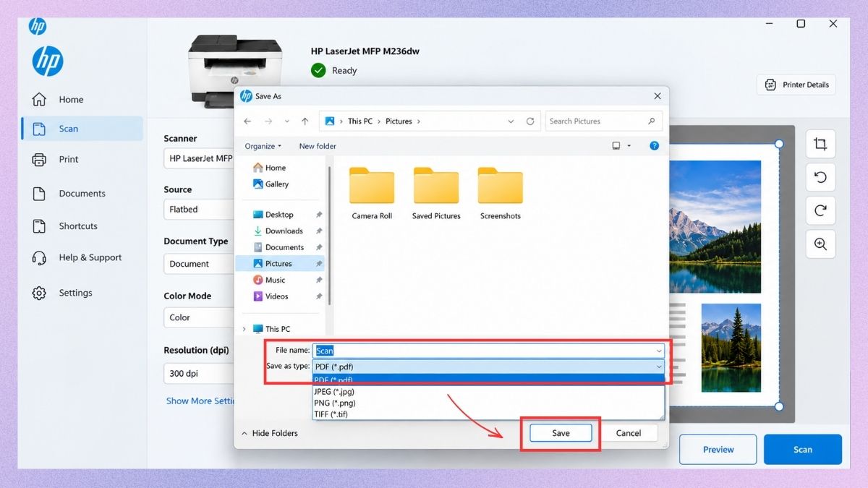Expand This PC tree node
868x488 pixels.
pos(244,329)
